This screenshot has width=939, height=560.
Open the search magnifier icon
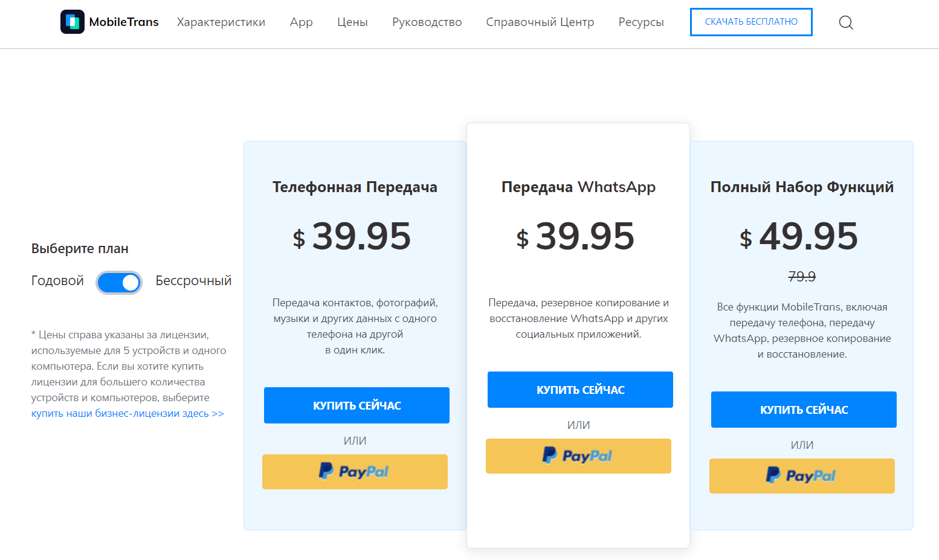(x=846, y=23)
